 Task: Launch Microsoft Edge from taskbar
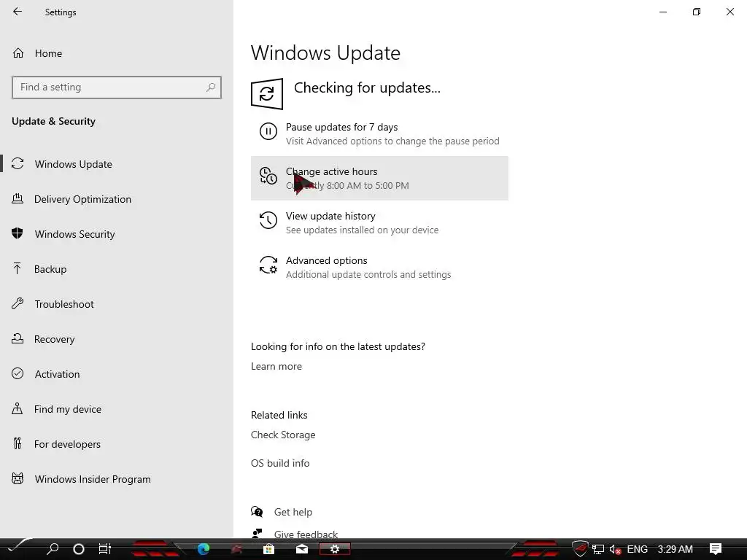coord(204,549)
